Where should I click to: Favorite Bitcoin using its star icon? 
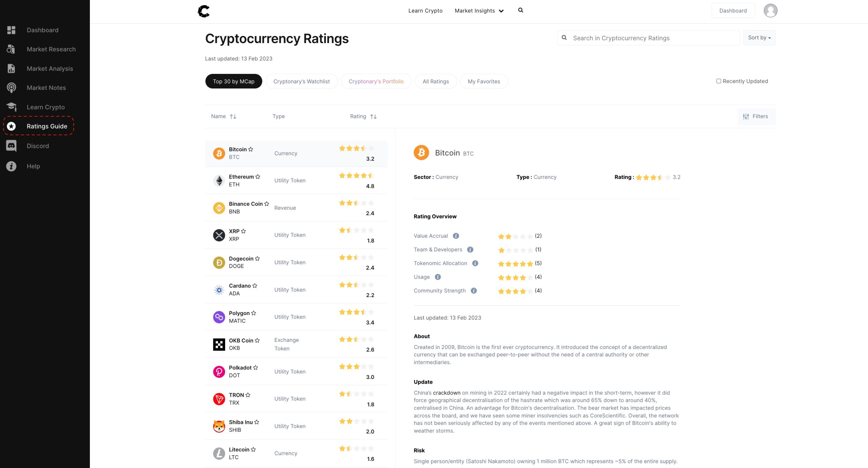point(251,149)
